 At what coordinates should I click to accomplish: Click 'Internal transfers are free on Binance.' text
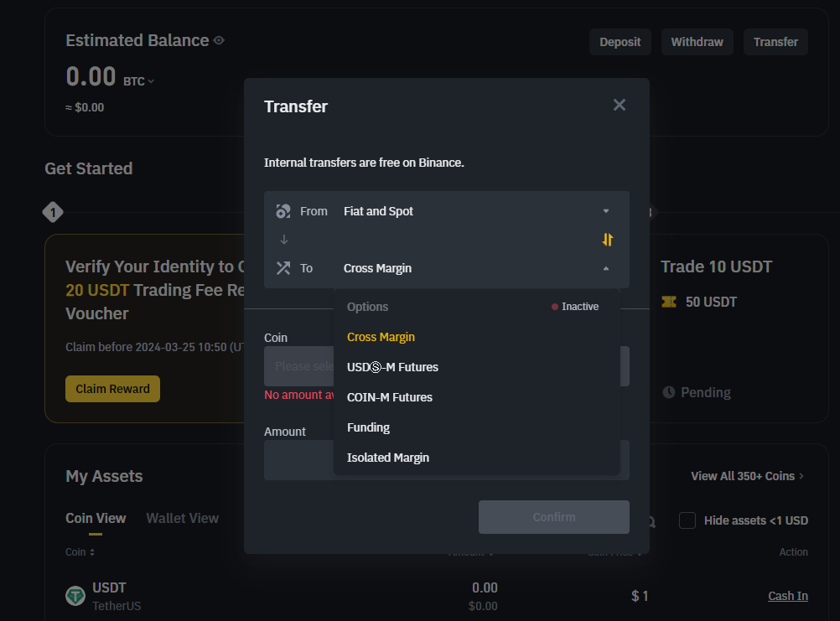[364, 163]
